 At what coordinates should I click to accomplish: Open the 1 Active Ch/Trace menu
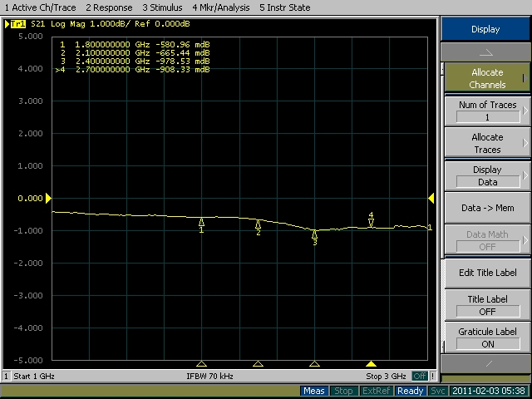click(x=41, y=7)
